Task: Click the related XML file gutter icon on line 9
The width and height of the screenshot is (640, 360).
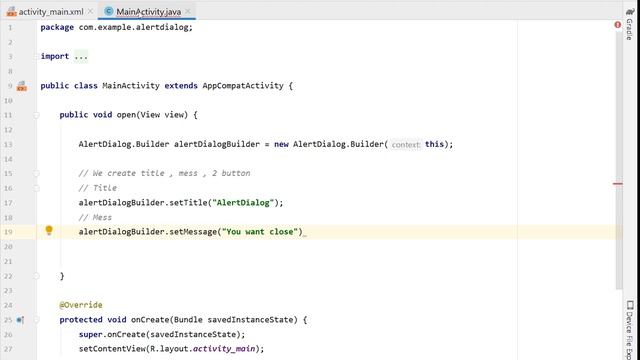Action: (22, 86)
